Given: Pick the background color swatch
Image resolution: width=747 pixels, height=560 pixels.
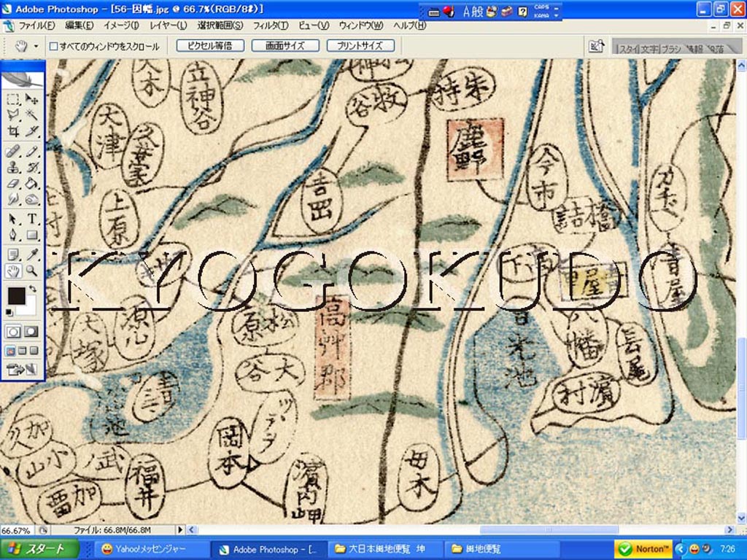Looking at the screenshot, I should [29, 307].
